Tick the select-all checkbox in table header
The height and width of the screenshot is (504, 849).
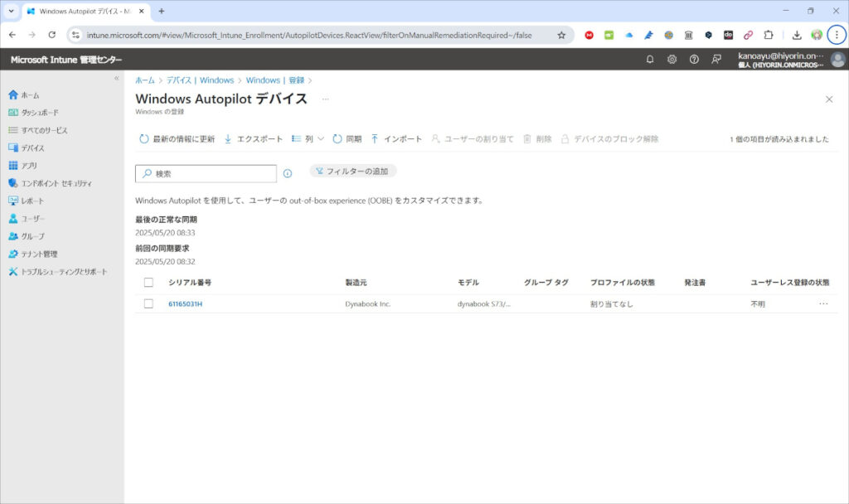(148, 283)
